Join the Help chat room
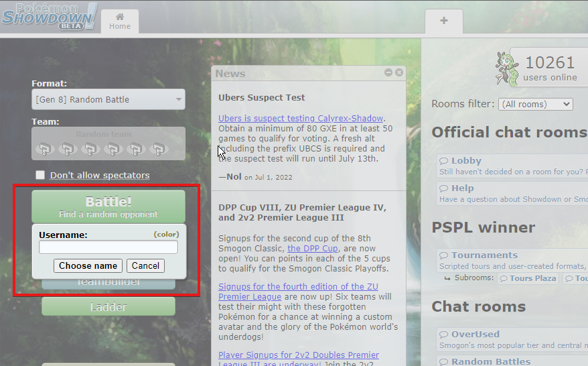The width and height of the screenshot is (588, 366). coord(512,193)
